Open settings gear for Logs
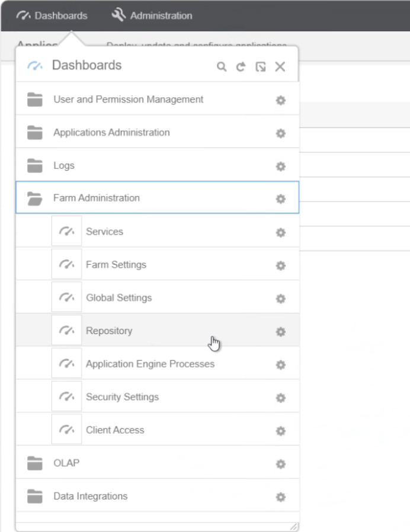 point(280,166)
